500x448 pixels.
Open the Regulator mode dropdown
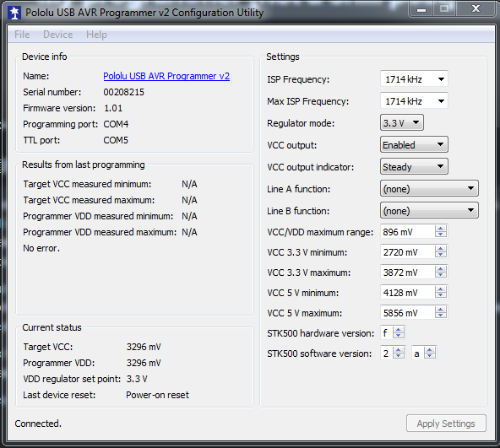[402, 122]
